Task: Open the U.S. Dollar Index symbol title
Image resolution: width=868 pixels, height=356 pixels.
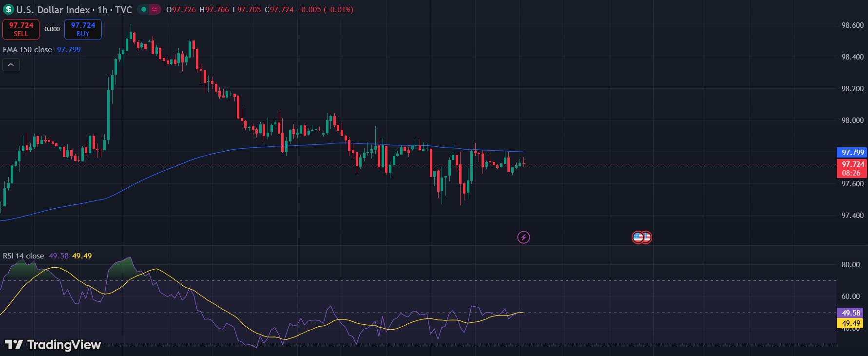Action: pos(53,10)
